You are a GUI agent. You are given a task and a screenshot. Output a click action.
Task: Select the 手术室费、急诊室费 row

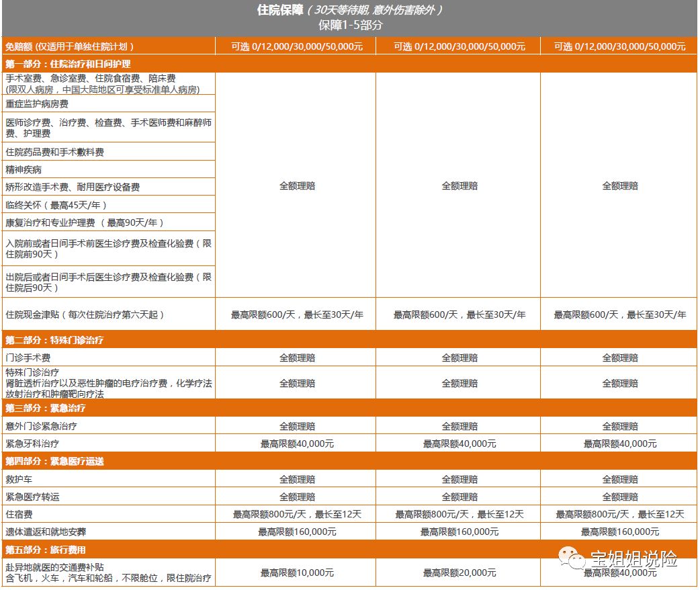point(108,83)
